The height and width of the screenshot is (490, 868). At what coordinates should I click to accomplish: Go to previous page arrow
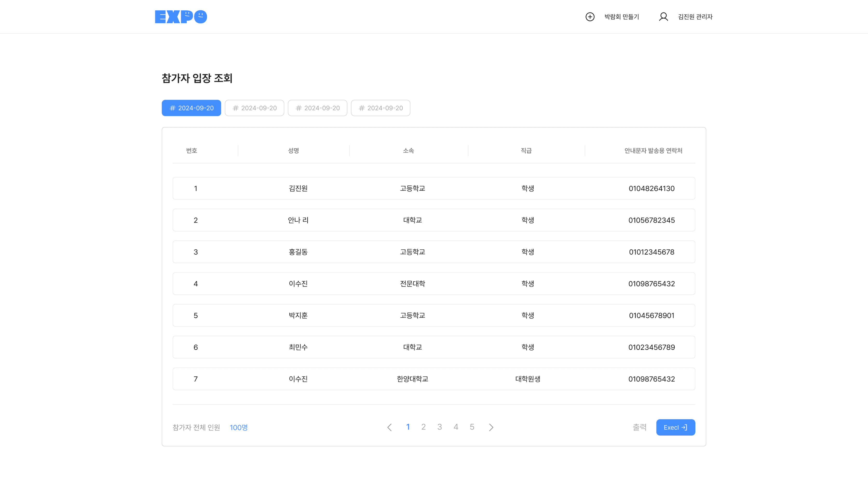click(x=389, y=427)
